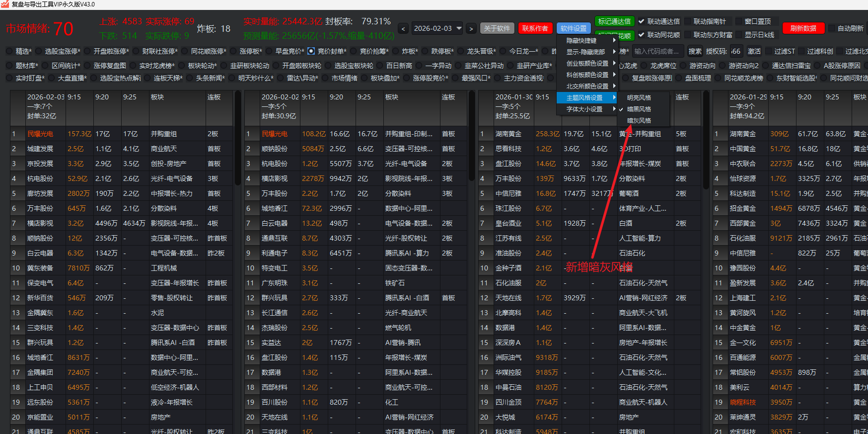Enable the 窗口置顶 checkbox
Image resolution: width=868 pixels, height=434 pixels.
pos(738,21)
